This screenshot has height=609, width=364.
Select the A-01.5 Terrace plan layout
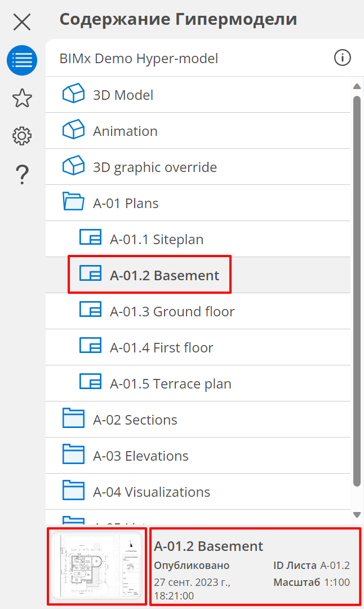(x=170, y=383)
